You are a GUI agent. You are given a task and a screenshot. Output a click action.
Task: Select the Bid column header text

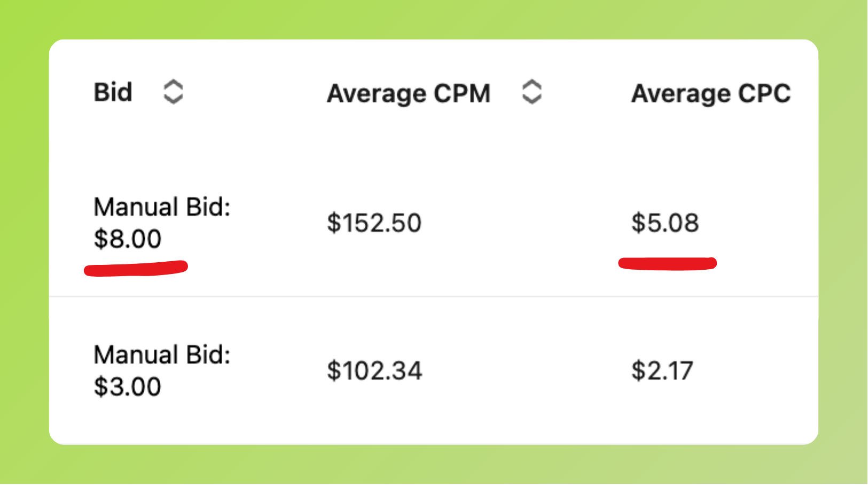tap(113, 92)
